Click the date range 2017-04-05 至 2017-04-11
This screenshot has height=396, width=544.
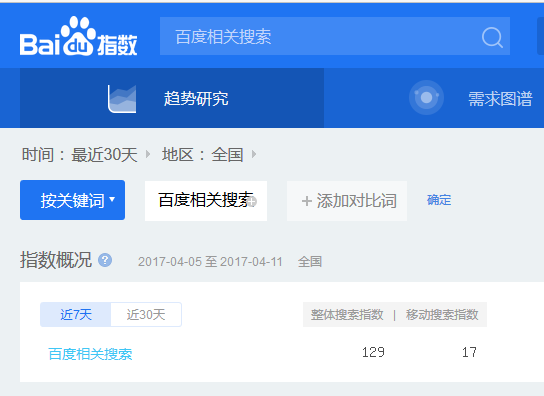coord(210,261)
